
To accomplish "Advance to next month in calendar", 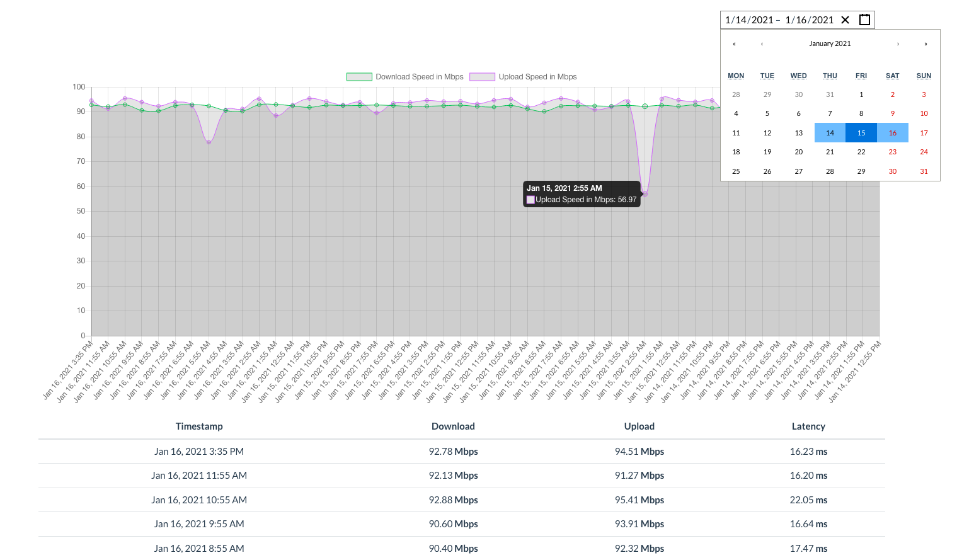I will (898, 44).
